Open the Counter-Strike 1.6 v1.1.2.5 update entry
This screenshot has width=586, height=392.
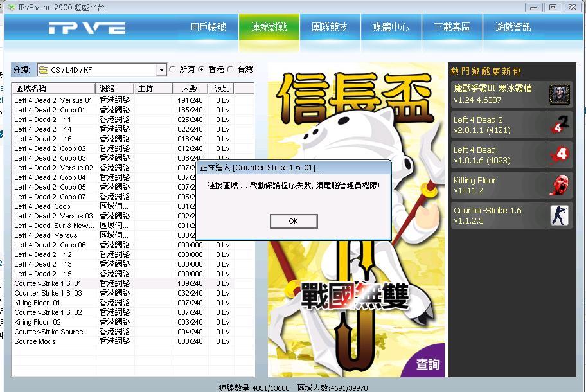coord(511,216)
